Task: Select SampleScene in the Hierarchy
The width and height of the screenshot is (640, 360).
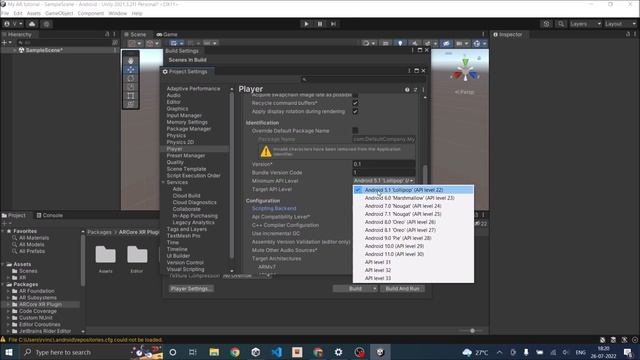Action: tap(44, 50)
